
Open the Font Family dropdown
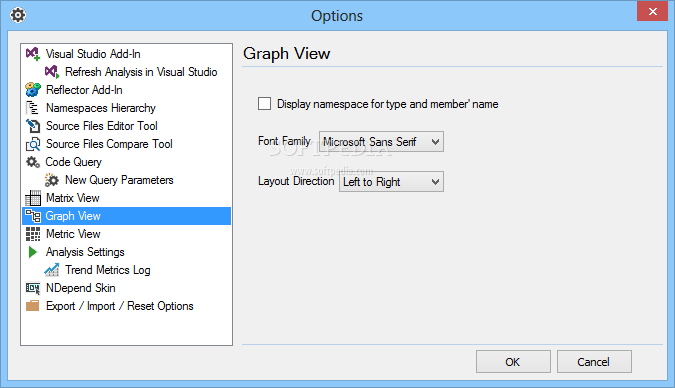(381, 142)
